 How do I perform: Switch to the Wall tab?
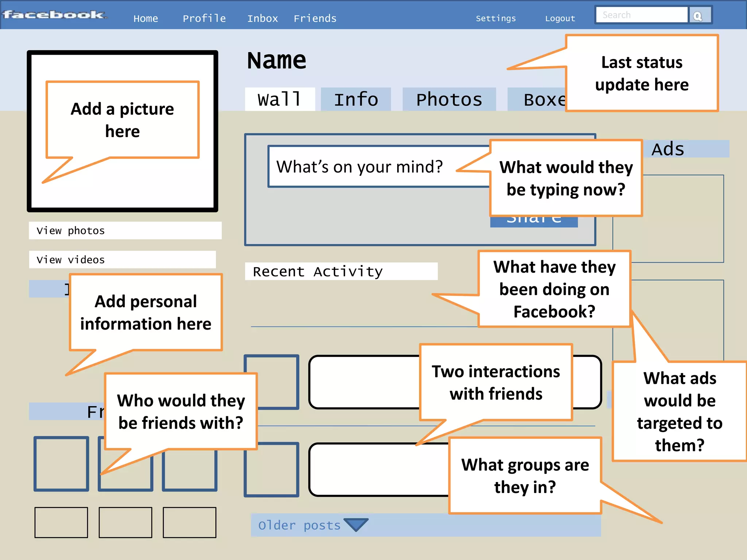(x=280, y=100)
